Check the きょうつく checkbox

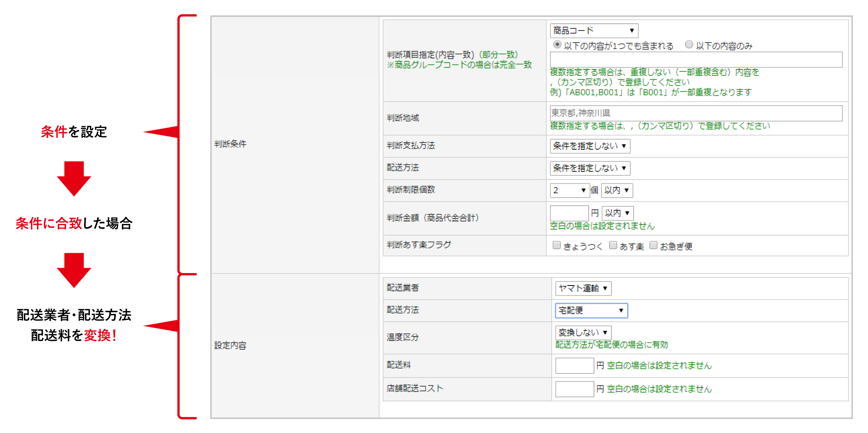[556, 245]
